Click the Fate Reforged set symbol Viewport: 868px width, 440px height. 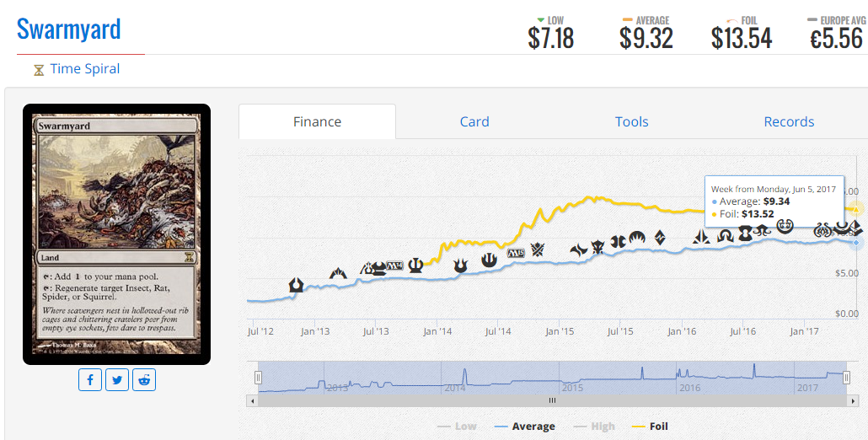578,250
